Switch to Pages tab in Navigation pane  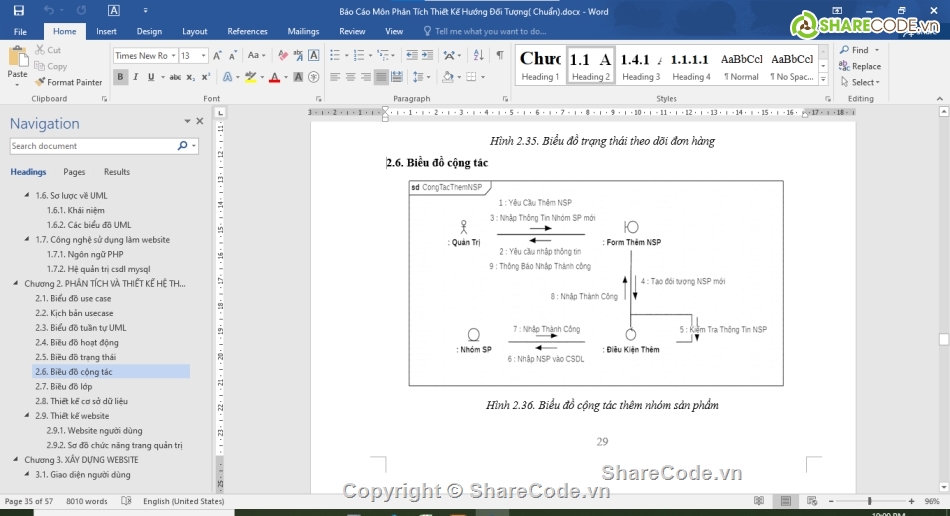point(74,172)
